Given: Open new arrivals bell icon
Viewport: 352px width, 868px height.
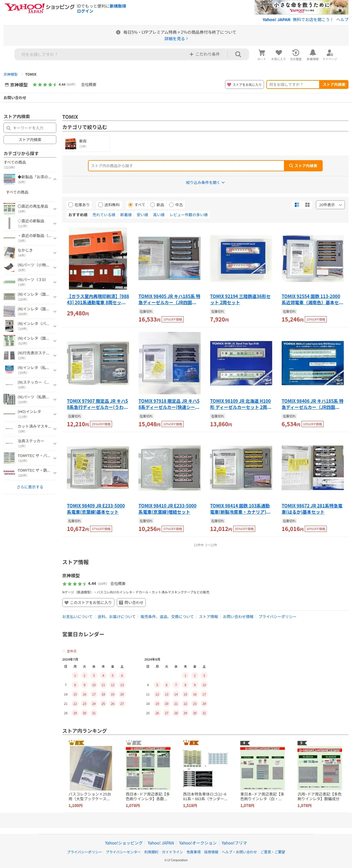Looking at the screenshot, I should pyautogui.click(x=313, y=55).
